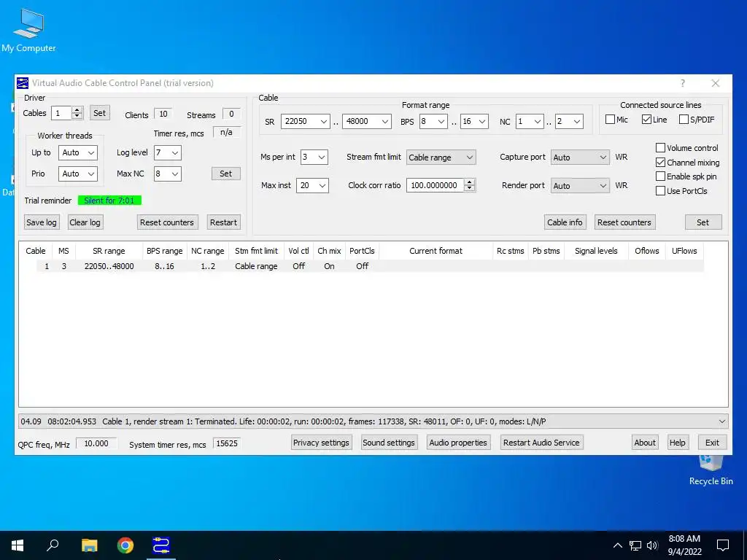Tick Enable spk pin checkbox

[660, 176]
